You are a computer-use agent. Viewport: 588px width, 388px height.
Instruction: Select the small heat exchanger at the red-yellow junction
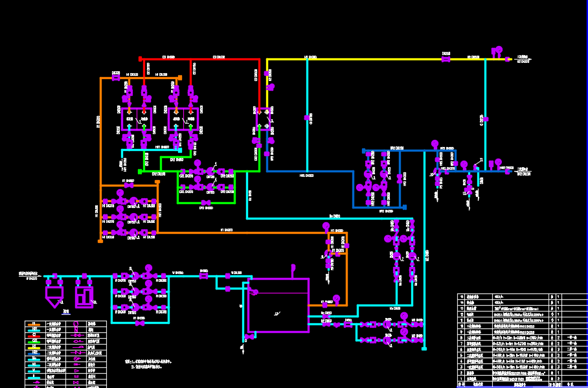(264, 118)
